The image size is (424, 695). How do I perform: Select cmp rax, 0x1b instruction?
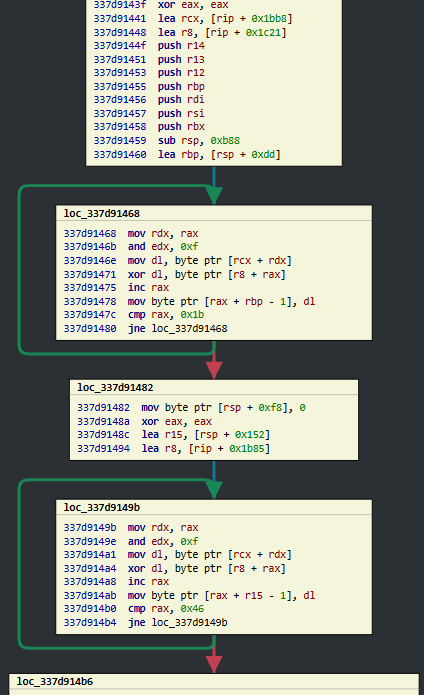coord(134,314)
